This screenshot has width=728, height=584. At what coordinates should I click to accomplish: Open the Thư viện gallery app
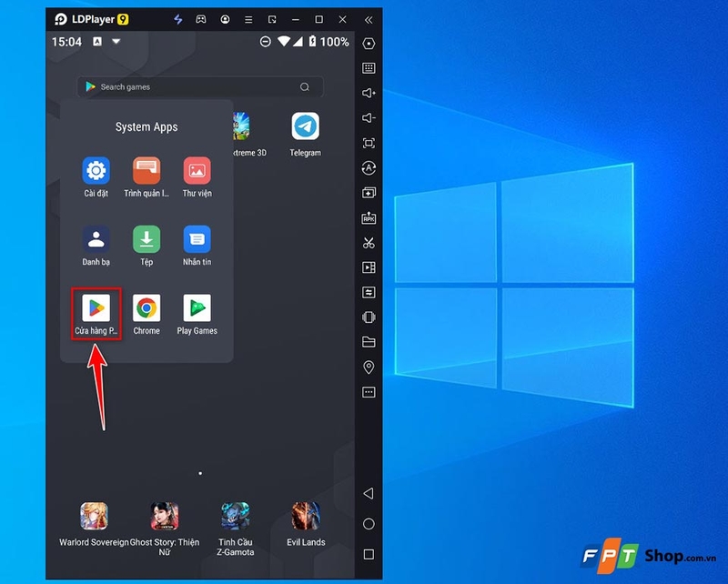(197, 171)
